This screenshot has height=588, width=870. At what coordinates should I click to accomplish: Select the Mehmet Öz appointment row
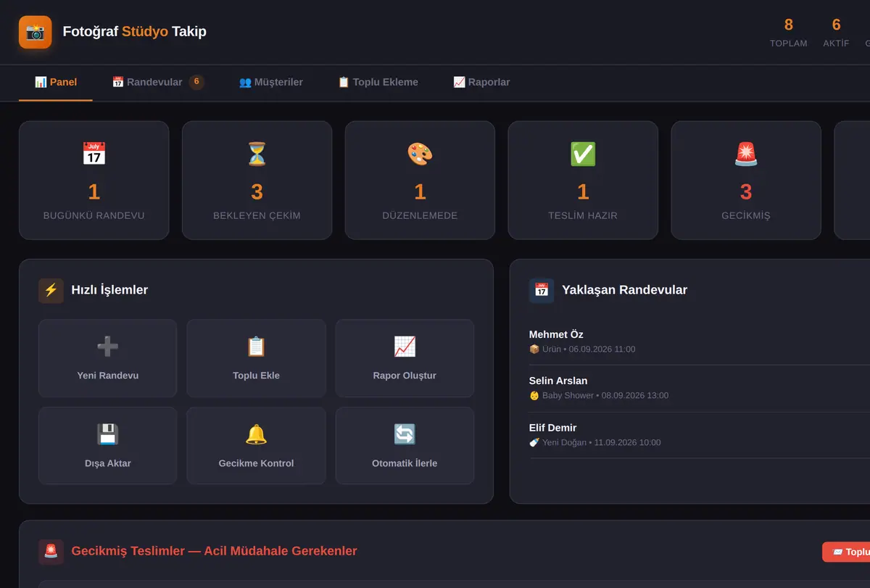click(700, 341)
